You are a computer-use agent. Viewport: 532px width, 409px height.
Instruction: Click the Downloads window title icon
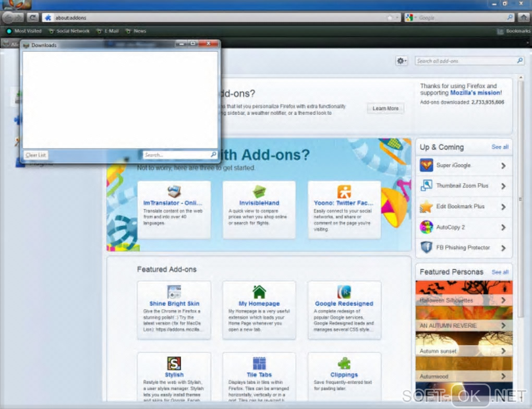(x=26, y=45)
